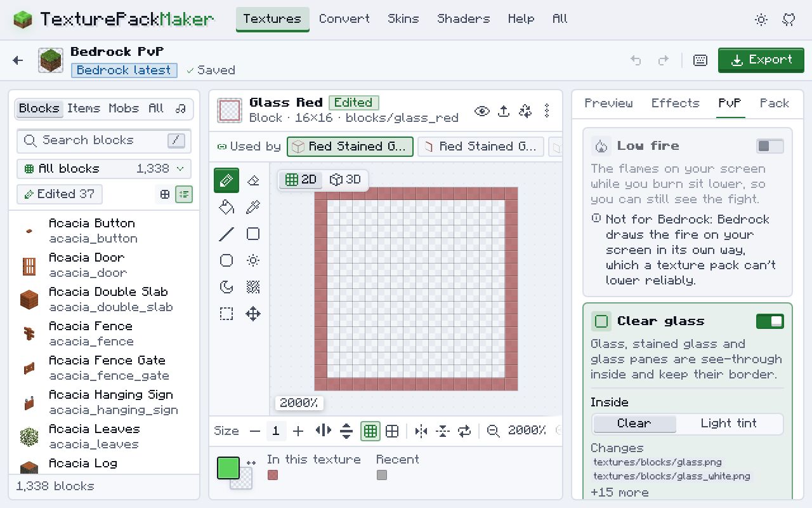Switch to the Mobs category tab
The width and height of the screenshot is (812, 508).
(x=124, y=109)
